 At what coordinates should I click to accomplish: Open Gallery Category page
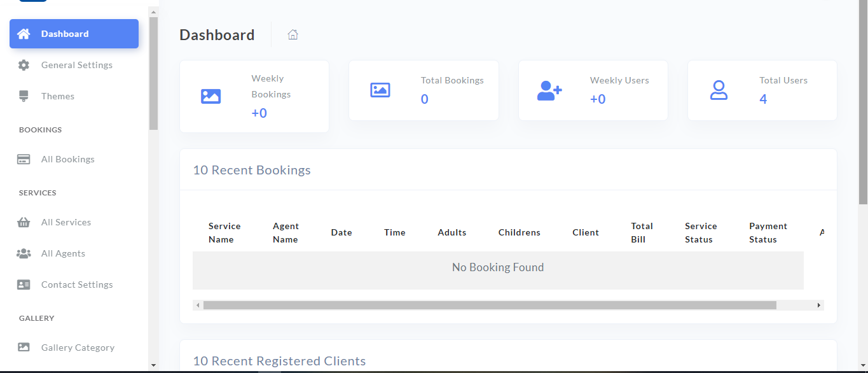(78, 348)
